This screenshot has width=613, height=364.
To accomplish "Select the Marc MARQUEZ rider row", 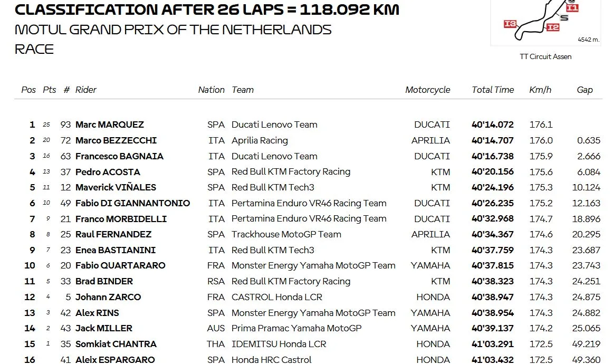I will click(309, 124).
